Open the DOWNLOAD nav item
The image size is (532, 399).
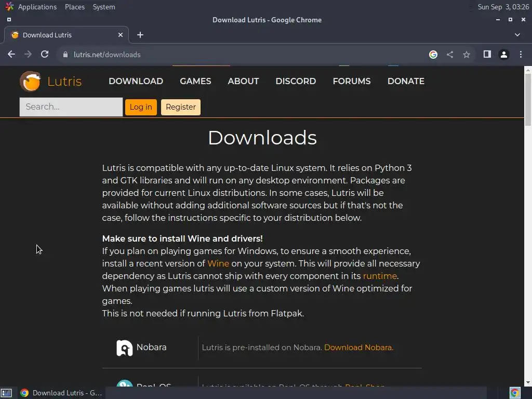pos(136,81)
